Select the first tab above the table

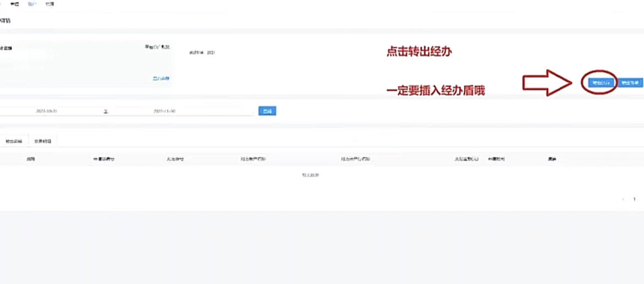tap(14, 141)
